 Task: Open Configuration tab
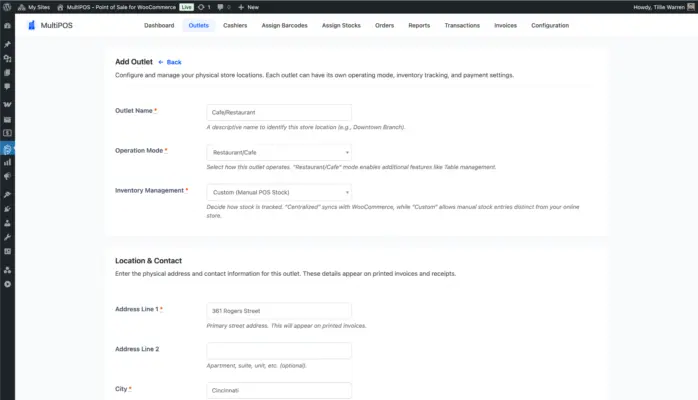550,25
